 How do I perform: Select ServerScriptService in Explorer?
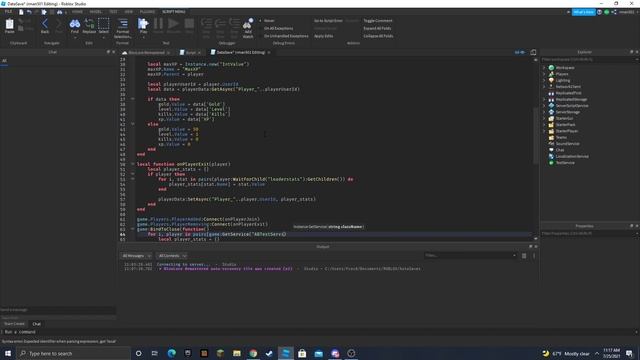pyautogui.click(x=572, y=106)
